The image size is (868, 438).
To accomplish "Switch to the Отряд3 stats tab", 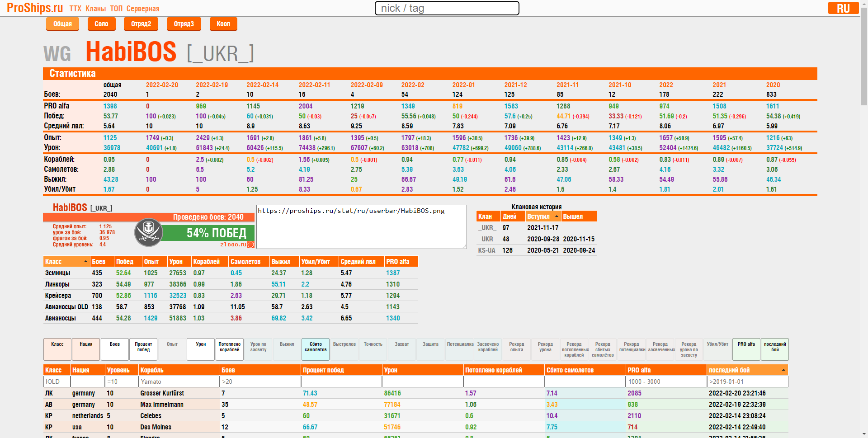I will (184, 24).
